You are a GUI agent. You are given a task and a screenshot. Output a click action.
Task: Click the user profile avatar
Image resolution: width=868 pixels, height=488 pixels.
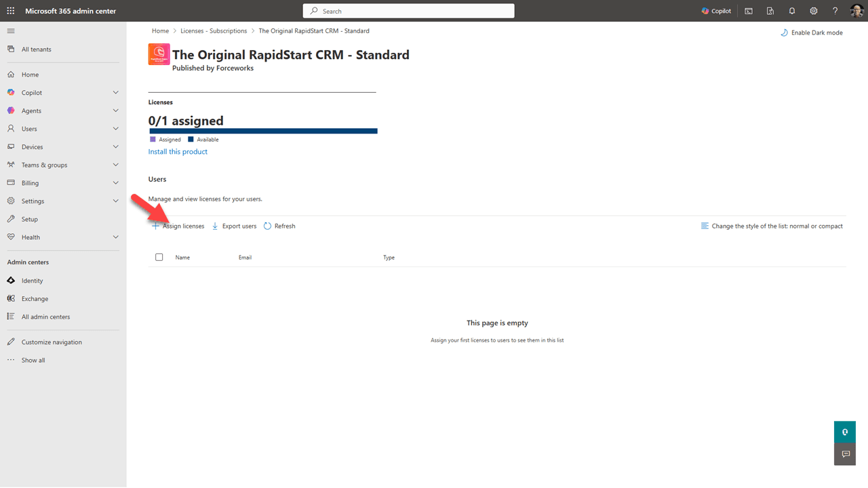(856, 11)
